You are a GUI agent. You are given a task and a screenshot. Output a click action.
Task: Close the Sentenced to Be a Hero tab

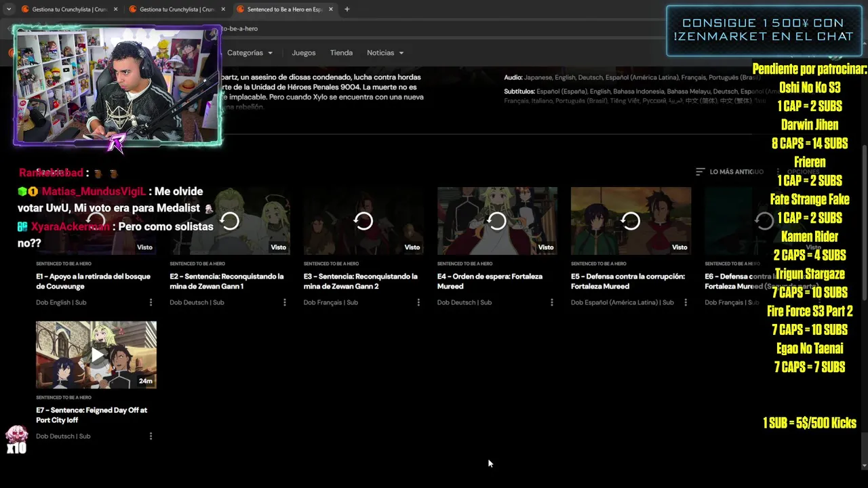pos(331,9)
